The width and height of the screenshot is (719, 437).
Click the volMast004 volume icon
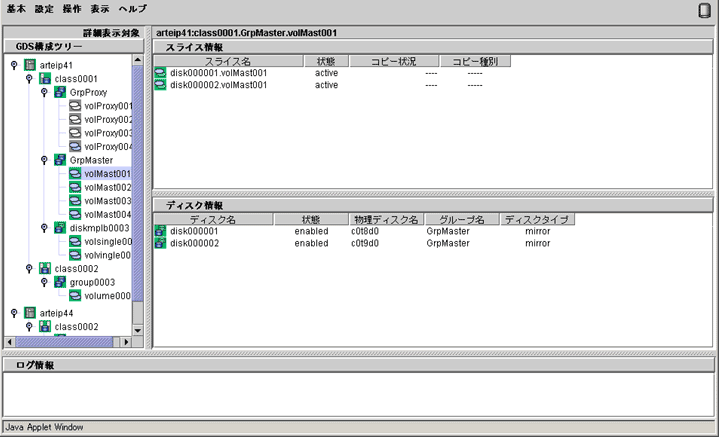75,214
